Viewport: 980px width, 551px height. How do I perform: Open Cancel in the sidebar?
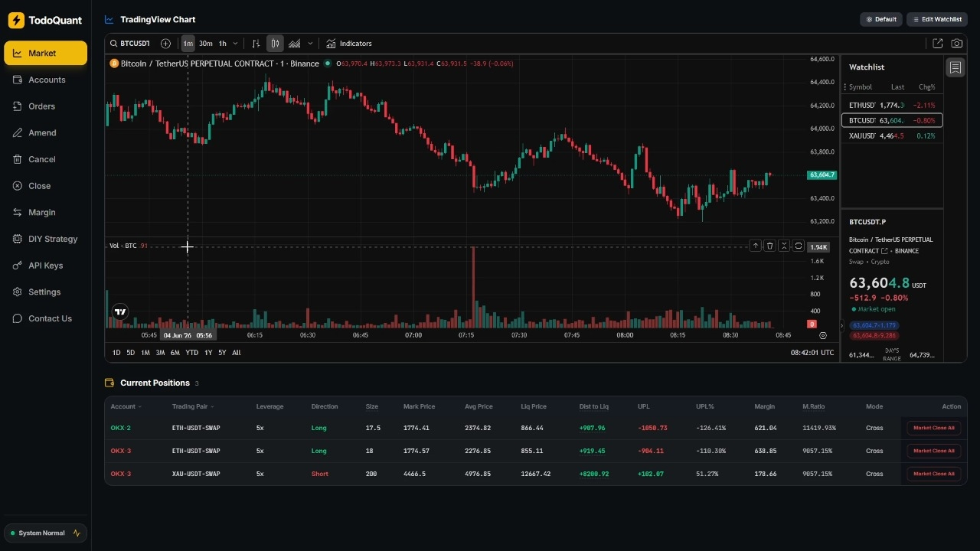[x=45, y=159]
